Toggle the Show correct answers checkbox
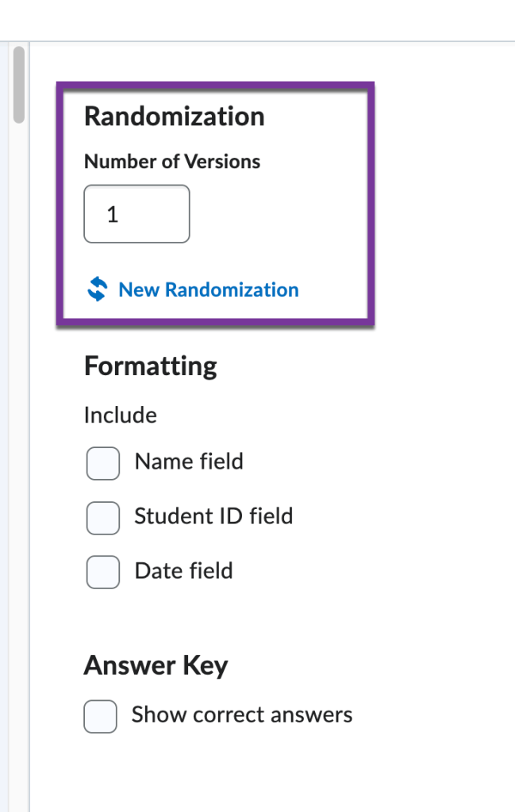This screenshot has width=515, height=812. click(x=101, y=716)
